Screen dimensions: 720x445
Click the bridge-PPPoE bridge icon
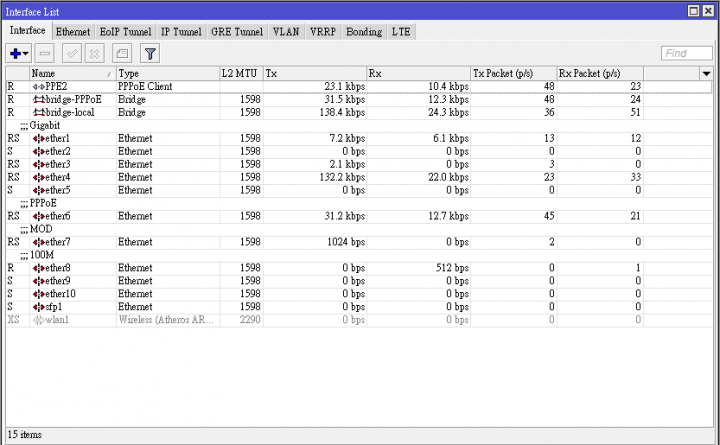click(39, 99)
